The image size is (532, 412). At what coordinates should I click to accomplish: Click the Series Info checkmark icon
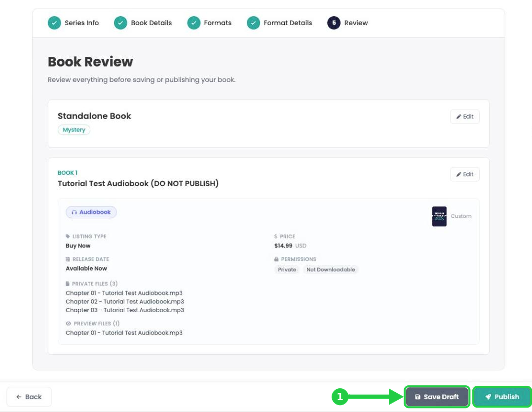coord(54,23)
